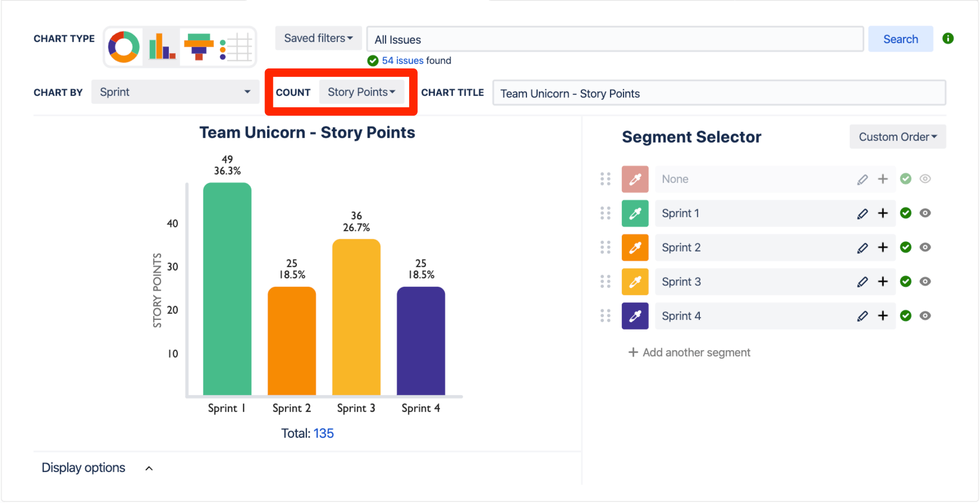Click the plus icon beside Sprint 2
980x503 pixels.
(883, 248)
